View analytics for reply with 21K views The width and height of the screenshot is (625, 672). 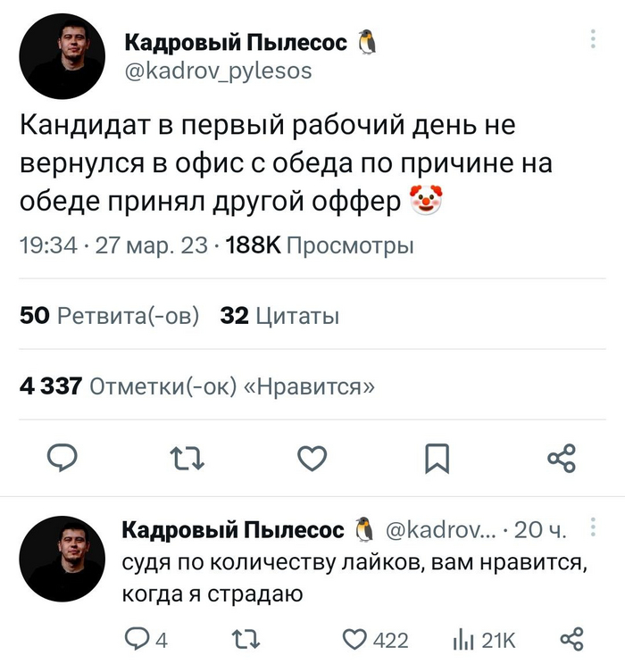[x=468, y=639]
